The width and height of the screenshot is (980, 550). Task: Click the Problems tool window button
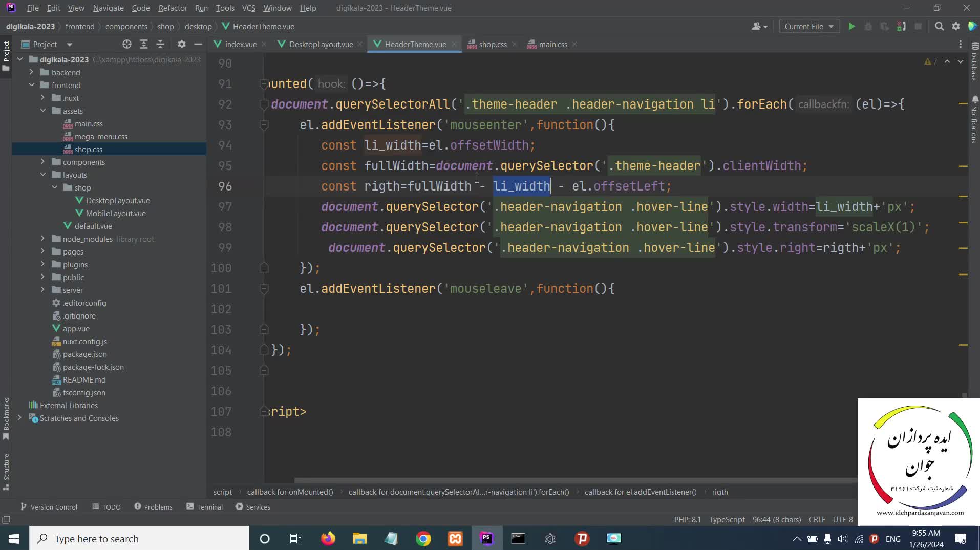(x=153, y=507)
